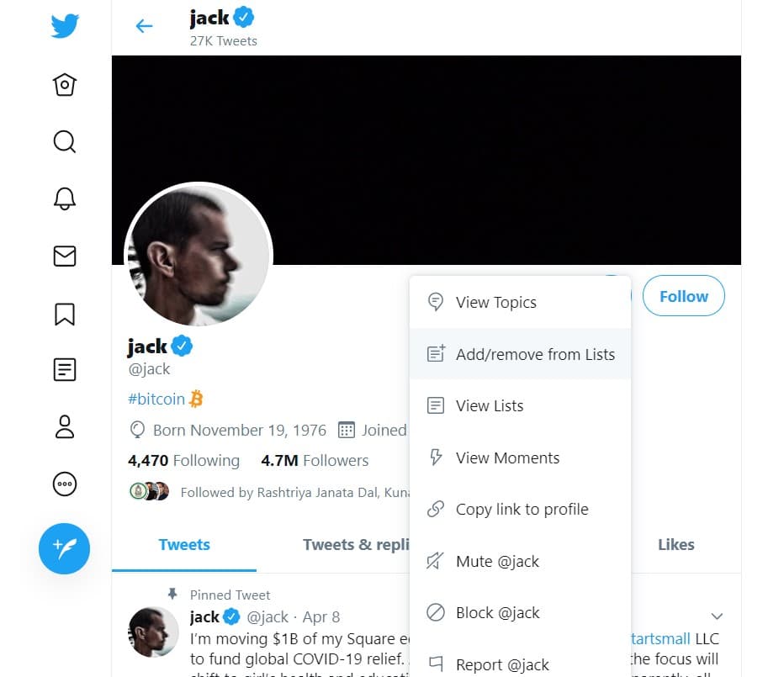The height and width of the screenshot is (677, 784).
Task: Select Add/remove from Lists
Action: click(x=520, y=354)
